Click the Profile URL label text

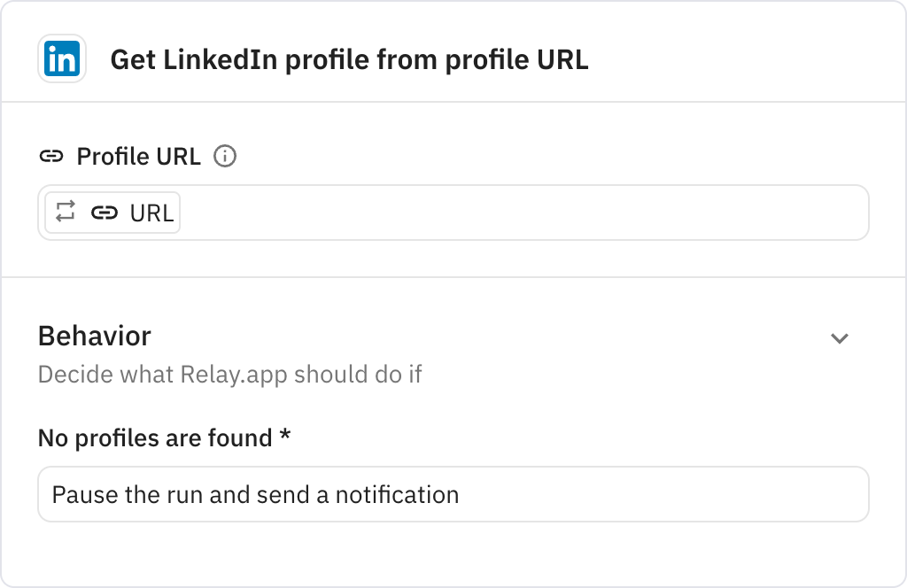[137, 156]
